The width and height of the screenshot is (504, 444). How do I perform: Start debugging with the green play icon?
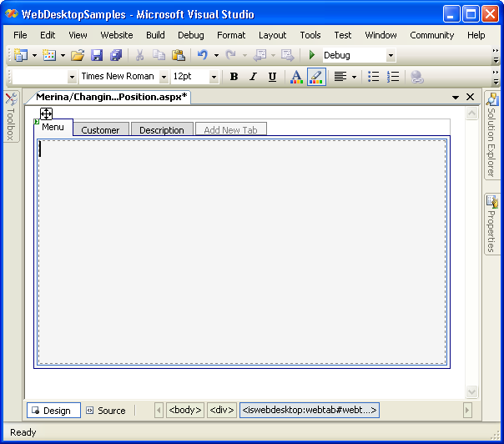[312, 55]
